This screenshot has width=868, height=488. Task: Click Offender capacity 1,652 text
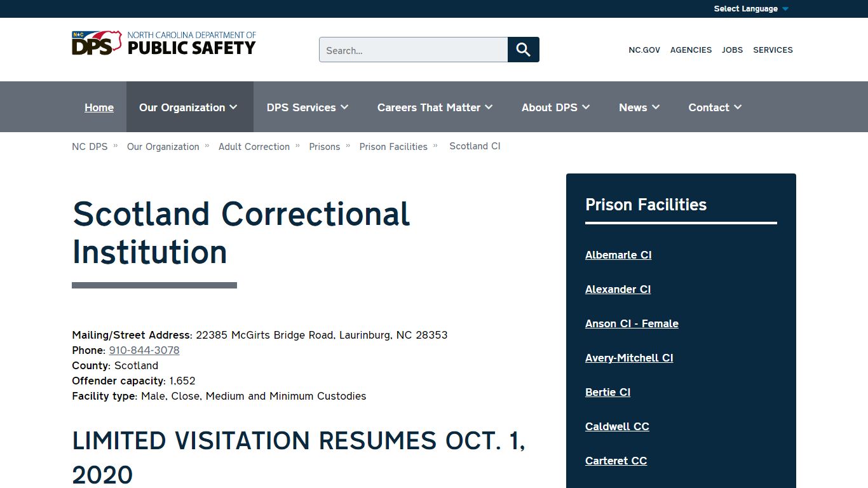point(133,381)
